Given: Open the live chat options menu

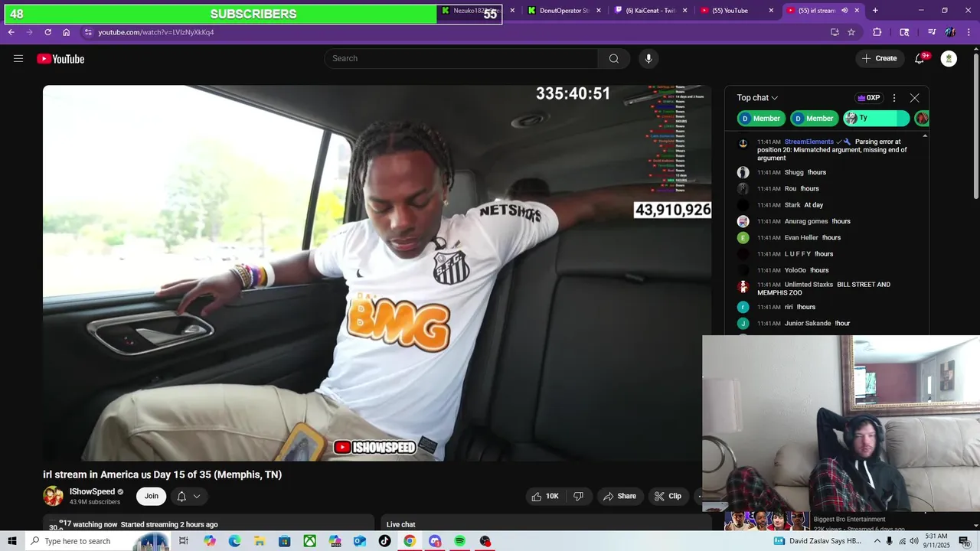Looking at the screenshot, I should click(x=894, y=98).
